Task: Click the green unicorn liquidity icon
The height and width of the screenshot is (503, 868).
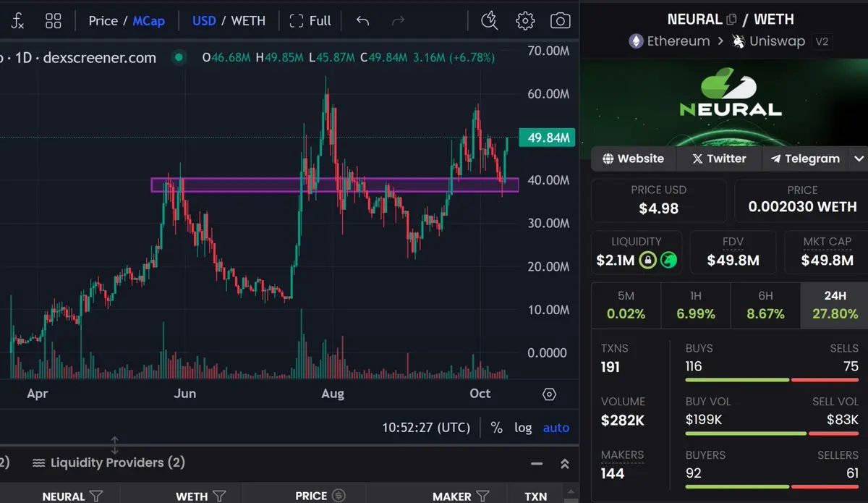Action: (x=669, y=261)
